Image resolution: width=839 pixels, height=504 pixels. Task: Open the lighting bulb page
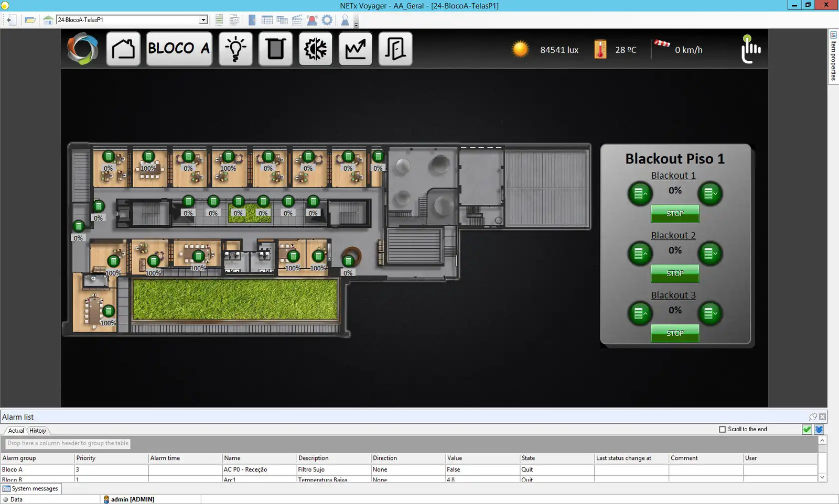235,49
